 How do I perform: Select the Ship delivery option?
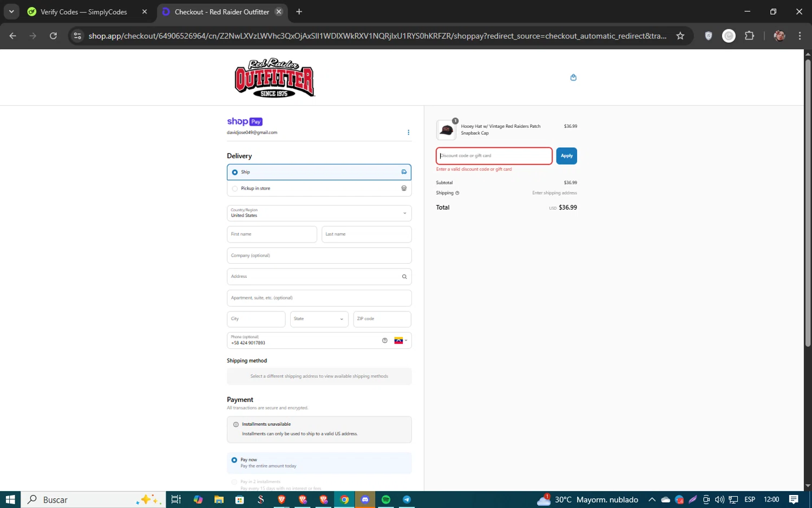[x=319, y=172]
